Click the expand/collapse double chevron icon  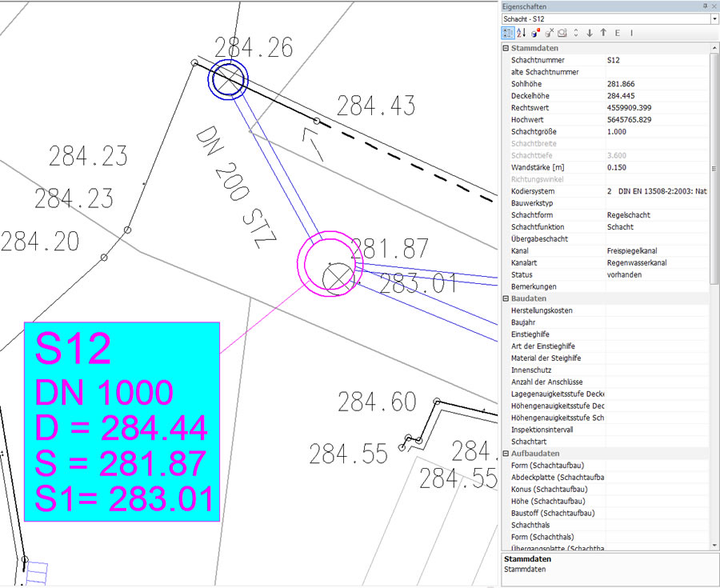(576, 33)
